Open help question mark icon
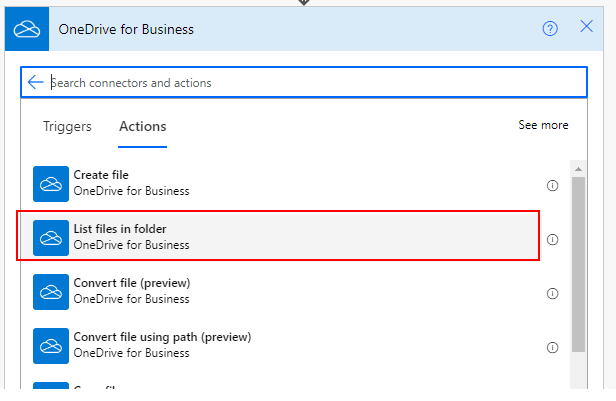The height and width of the screenshot is (401, 616). (x=550, y=28)
